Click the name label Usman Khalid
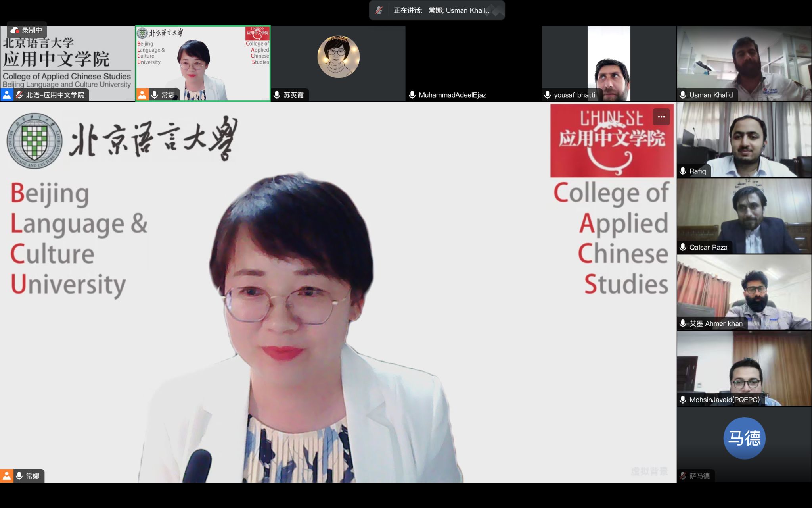This screenshot has width=812, height=508. tap(711, 95)
